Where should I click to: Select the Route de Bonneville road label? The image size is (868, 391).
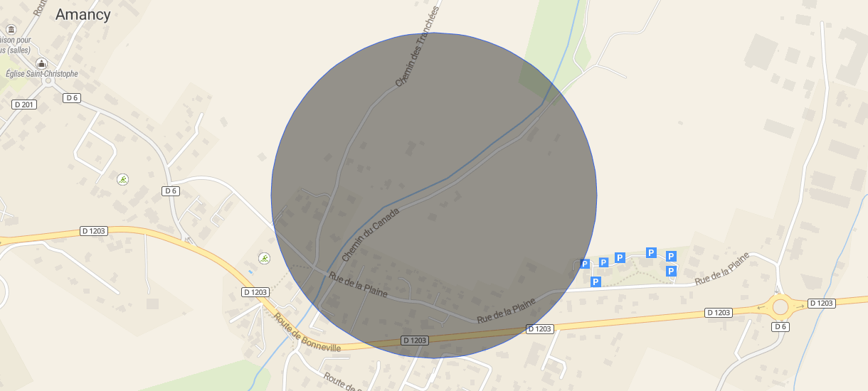click(x=307, y=333)
